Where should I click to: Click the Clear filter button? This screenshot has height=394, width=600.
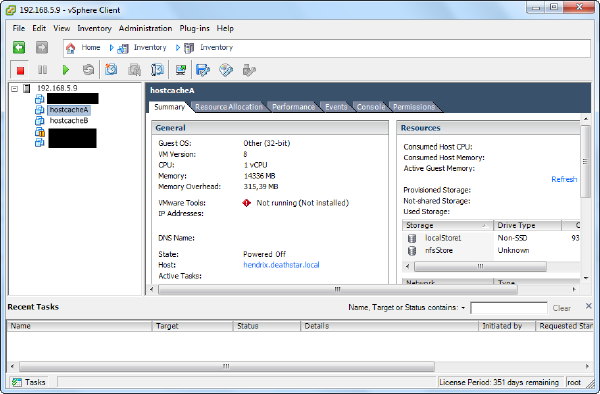click(x=561, y=308)
